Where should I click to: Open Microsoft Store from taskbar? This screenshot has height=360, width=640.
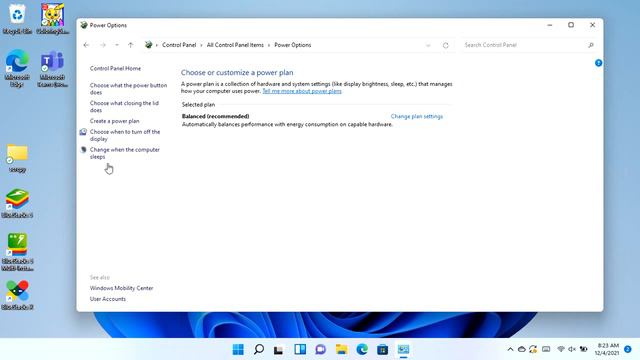pos(383,349)
